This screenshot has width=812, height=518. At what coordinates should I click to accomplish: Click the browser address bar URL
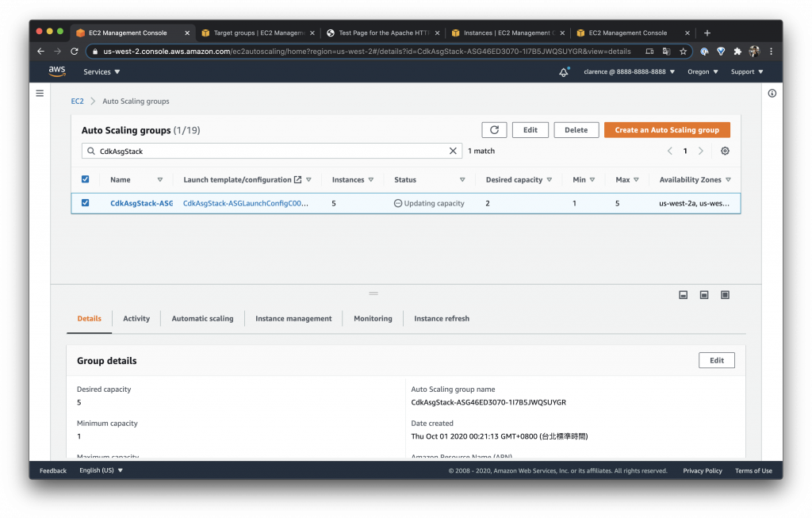[x=366, y=52]
